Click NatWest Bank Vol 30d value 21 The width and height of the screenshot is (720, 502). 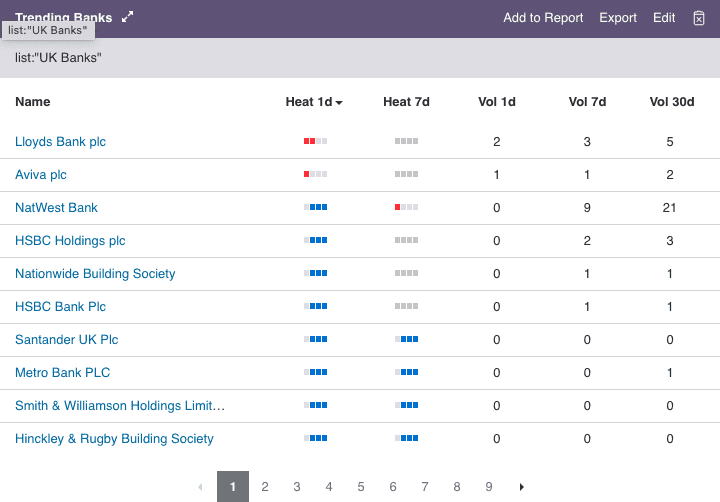point(669,208)
